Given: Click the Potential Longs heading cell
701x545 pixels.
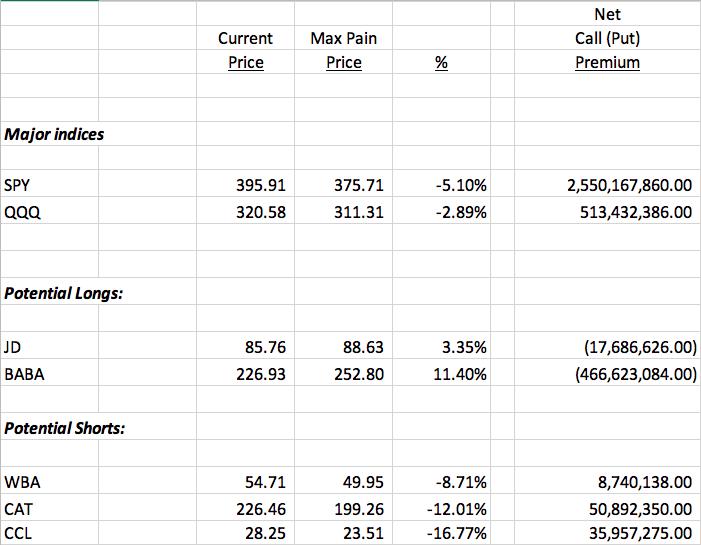Looking at the screenshot, I should click(64, 293).
